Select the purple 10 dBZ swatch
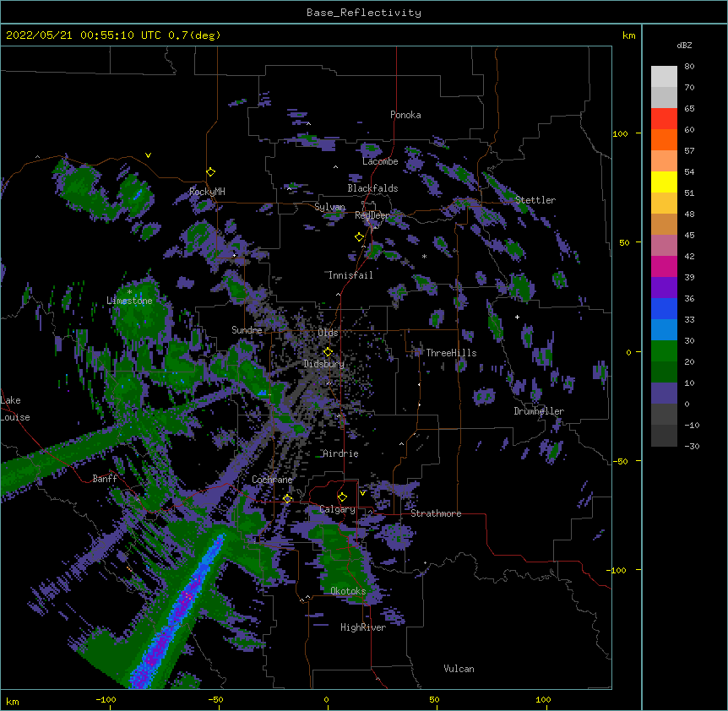 tap(664, 393)
